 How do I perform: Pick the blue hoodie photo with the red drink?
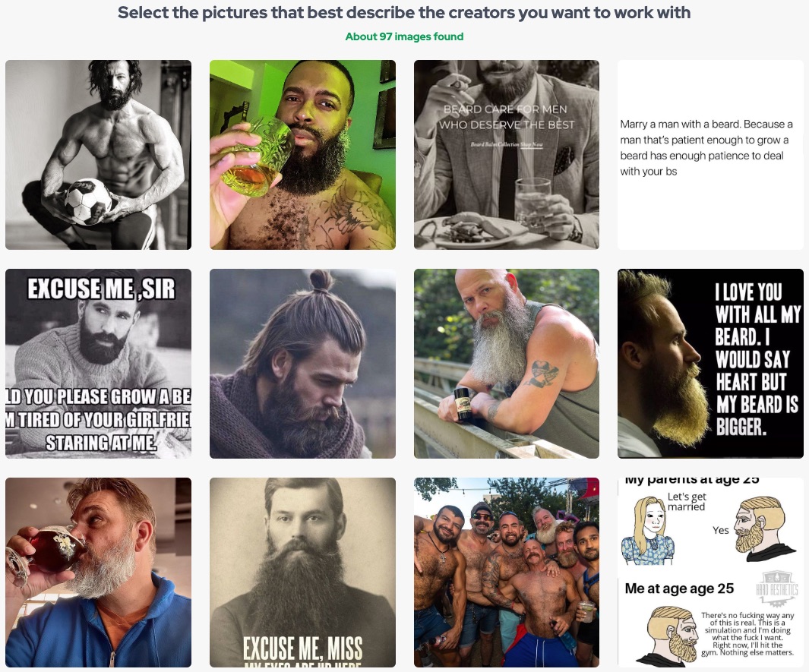[98, 573]
